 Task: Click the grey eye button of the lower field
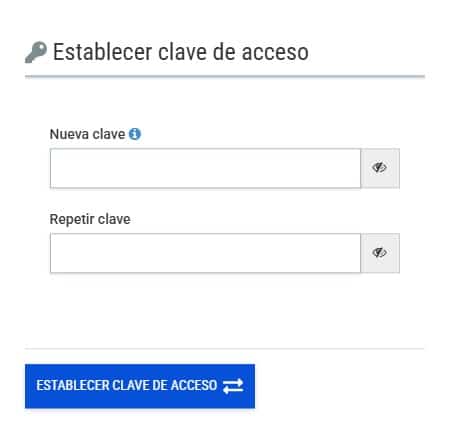380,253
